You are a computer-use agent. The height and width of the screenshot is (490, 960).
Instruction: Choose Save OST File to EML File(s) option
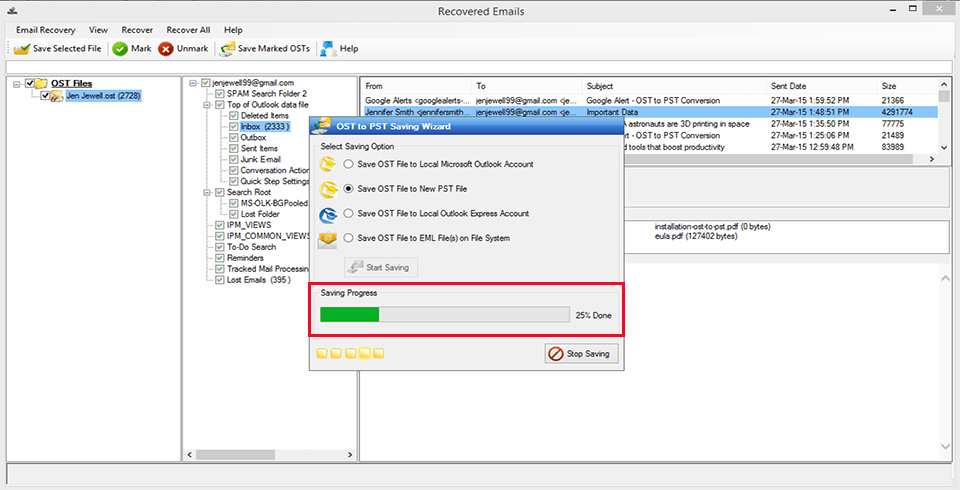pyautogui.click(x=348, y=238)
